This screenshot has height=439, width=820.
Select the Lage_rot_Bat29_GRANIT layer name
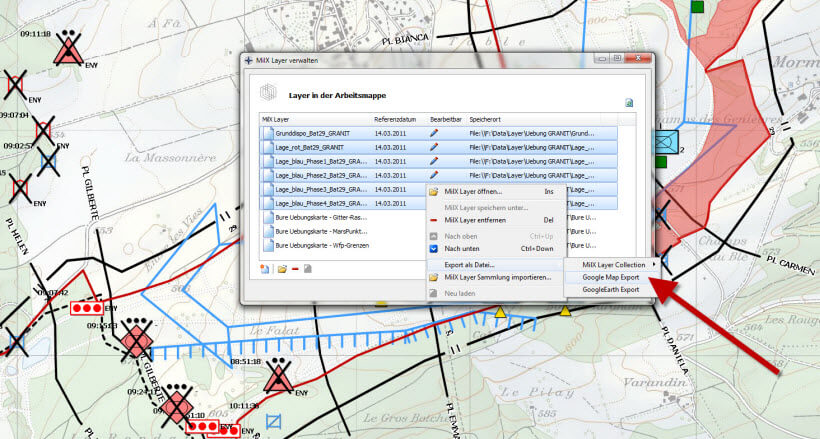[x=309, y=148]
